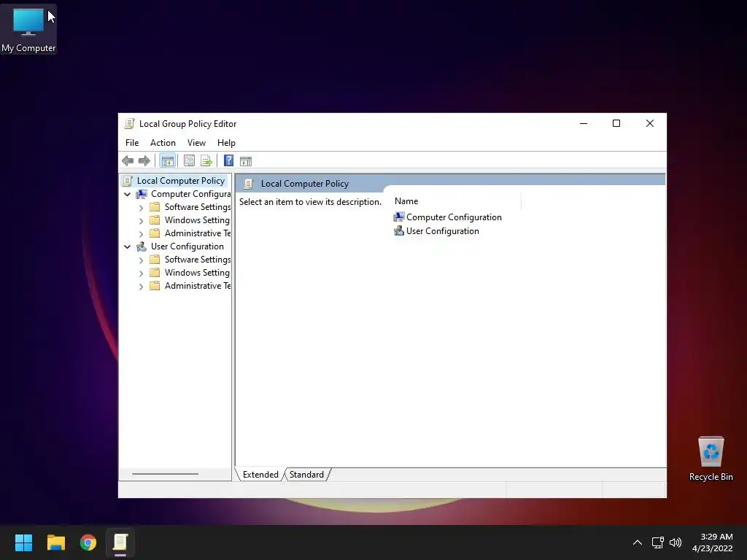Click Group Policy Editor taskbar icon
Viewport: 747px width, 560px height.
click(x=120, y=542)
